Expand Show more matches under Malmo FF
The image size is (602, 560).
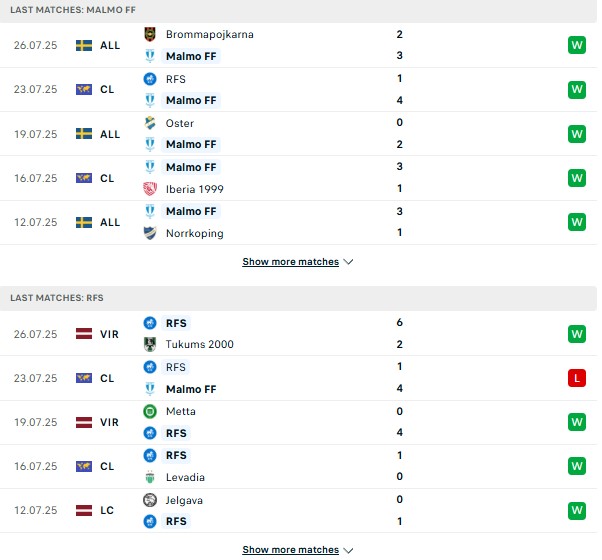(291, 262)
